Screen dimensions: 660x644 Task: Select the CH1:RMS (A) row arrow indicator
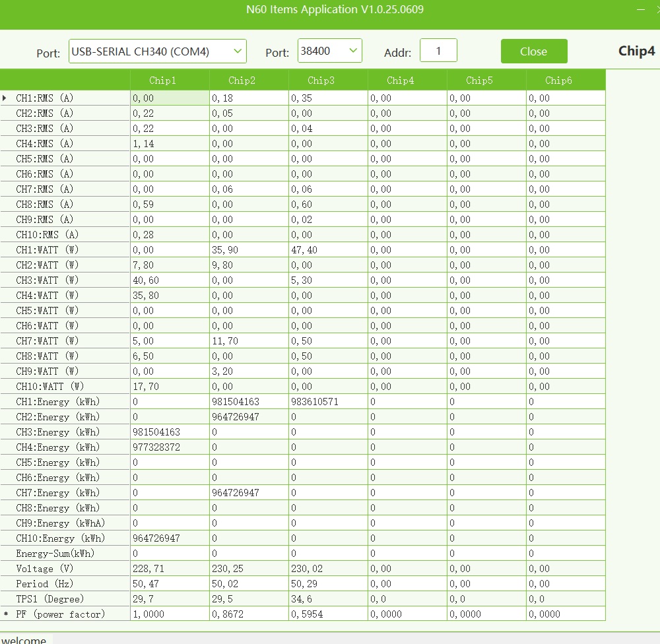[5, 98]
